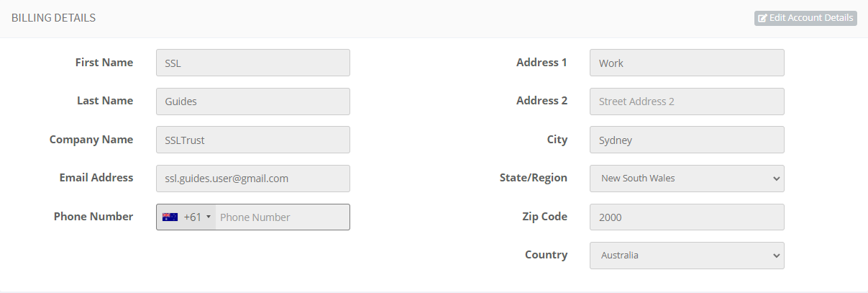Click the First Name field
Screen dimensions: 868x293
pyautogui.click(x=252, y=63)
